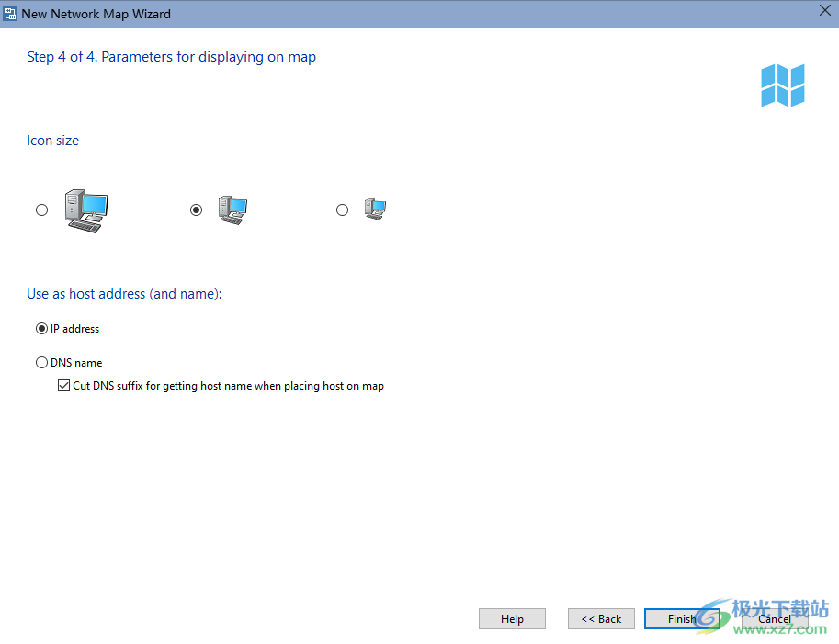
Task: Click the small computer icon image
Action: (x=374, y=210)
